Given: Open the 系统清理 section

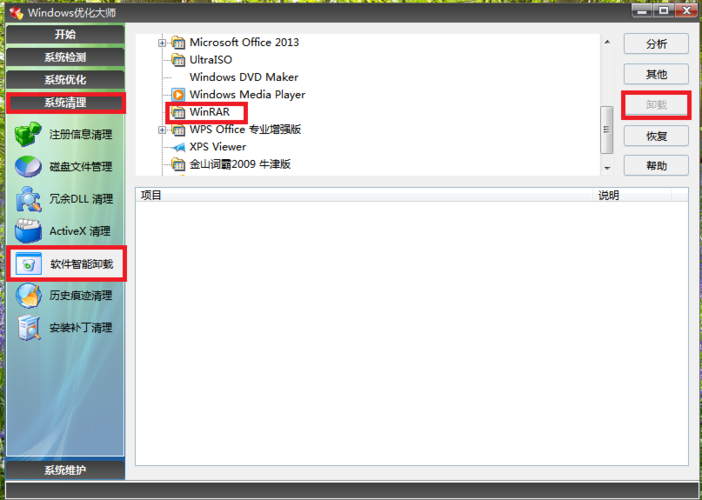Looking at the screenshot, I should click(x=65, y=103).
